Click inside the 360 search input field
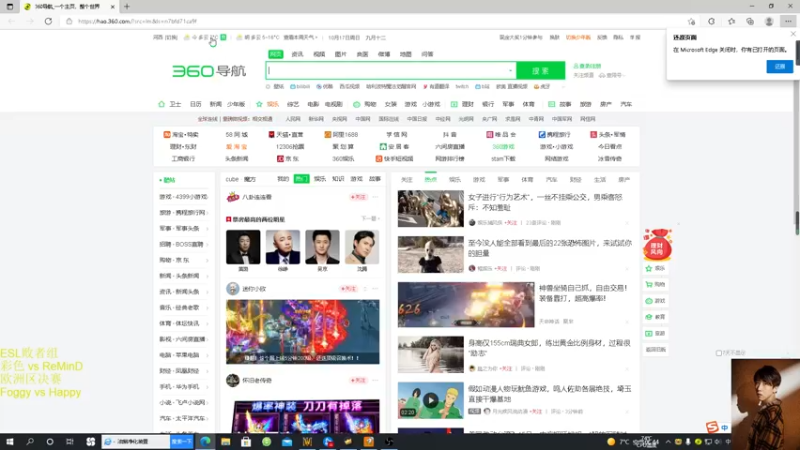The width and height of the screenshot is (800, 450). pos(386,71)
